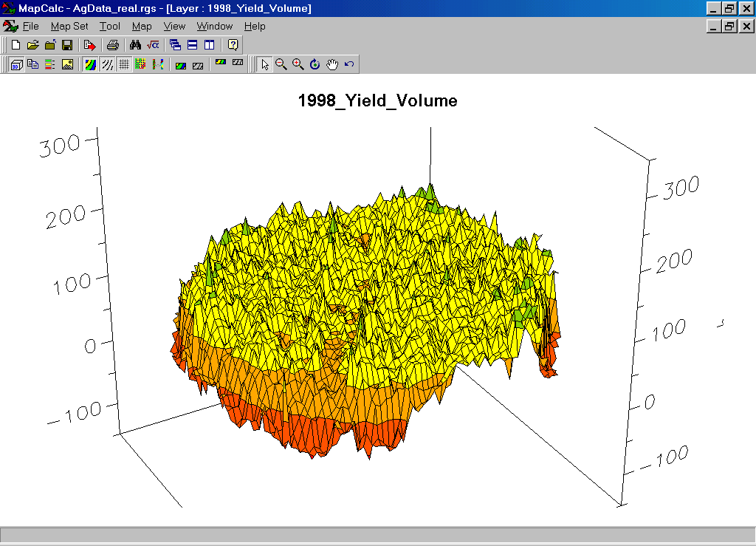The image size is (756, 546).
Task: Click the context help question mark button
Action: point(233,45)
